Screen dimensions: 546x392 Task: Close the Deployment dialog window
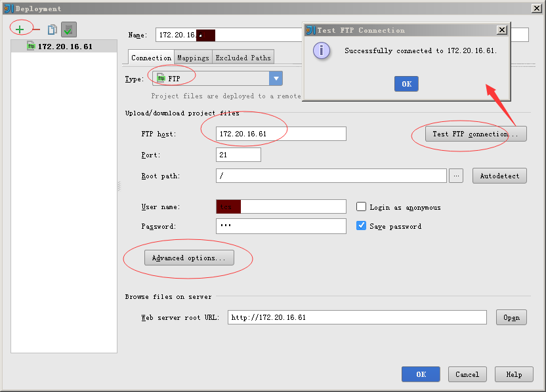(x=537, y=9)
